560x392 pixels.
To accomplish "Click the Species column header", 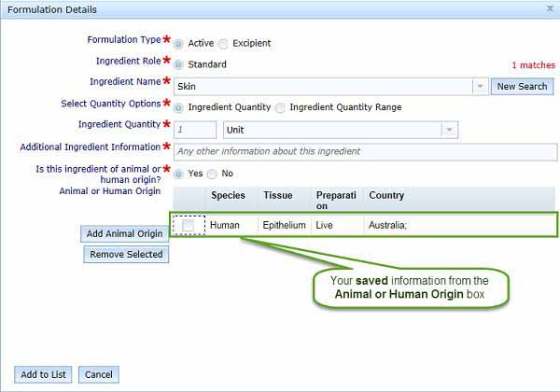I will (x=229, y=195).
